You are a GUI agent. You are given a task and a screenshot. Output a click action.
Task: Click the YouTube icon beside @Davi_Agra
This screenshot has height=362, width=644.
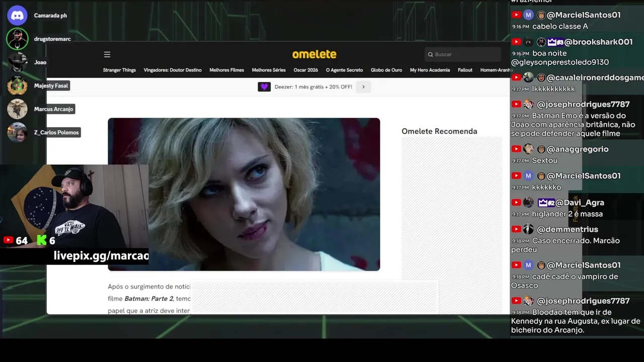point(516,203)
